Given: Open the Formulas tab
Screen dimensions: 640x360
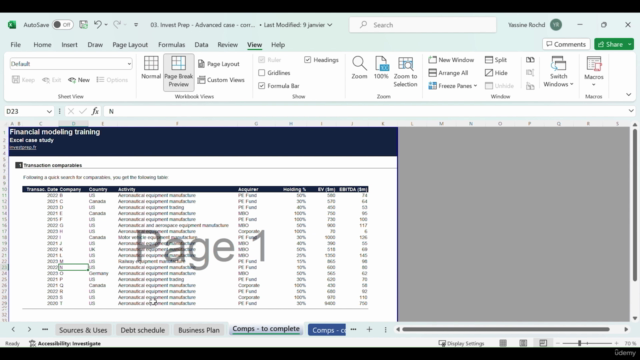Looking at the screenshot, I should point(171,44).
